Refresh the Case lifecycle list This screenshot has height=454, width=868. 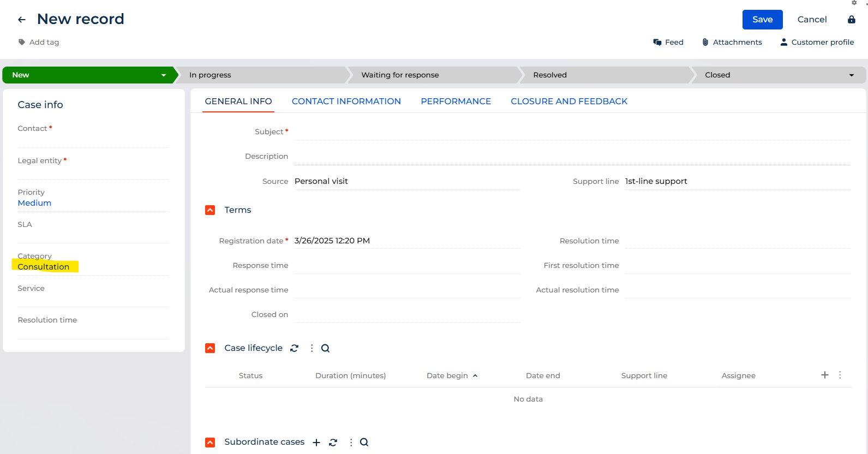(x=295, y=348)
